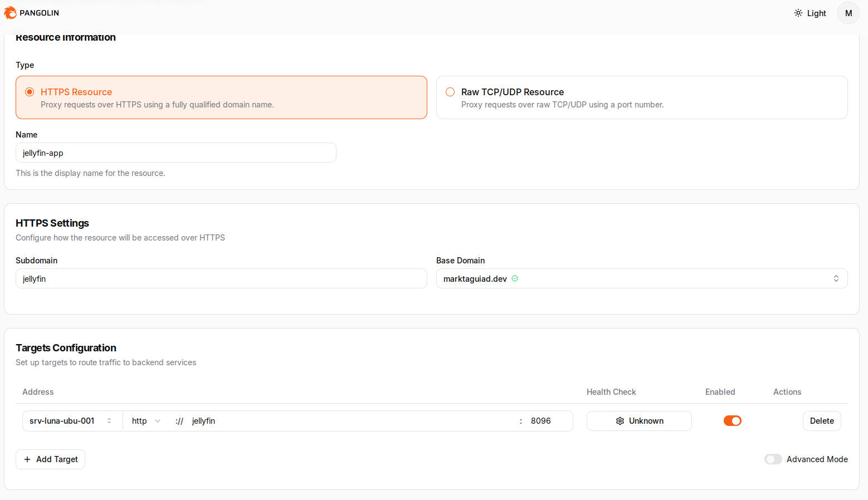Viewport: 868px width, 500px height.
Task: Turn on Advanced Mode toggle
Action: 773,459
